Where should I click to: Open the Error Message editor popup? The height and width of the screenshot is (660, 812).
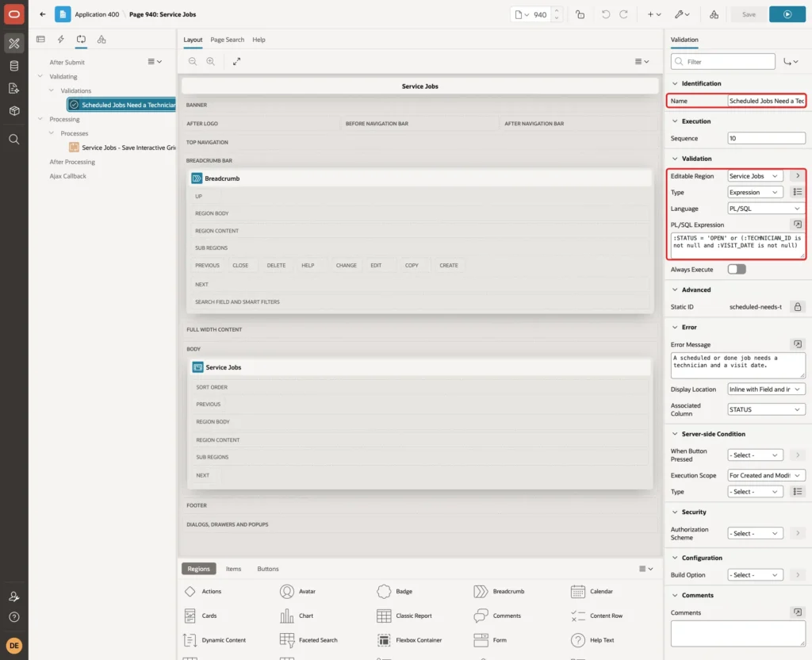point(798,344)
